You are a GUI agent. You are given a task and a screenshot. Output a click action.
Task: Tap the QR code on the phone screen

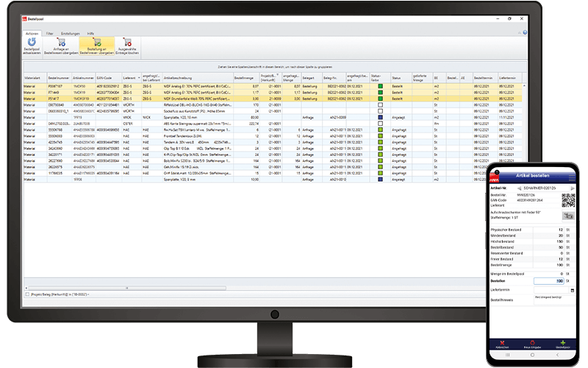(x=568, y=200)
